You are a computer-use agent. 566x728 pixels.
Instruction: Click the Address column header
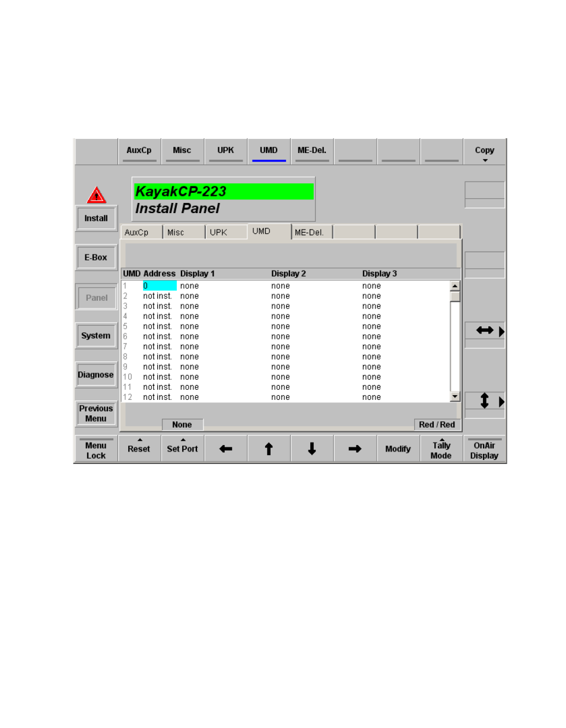click(160, 274)
